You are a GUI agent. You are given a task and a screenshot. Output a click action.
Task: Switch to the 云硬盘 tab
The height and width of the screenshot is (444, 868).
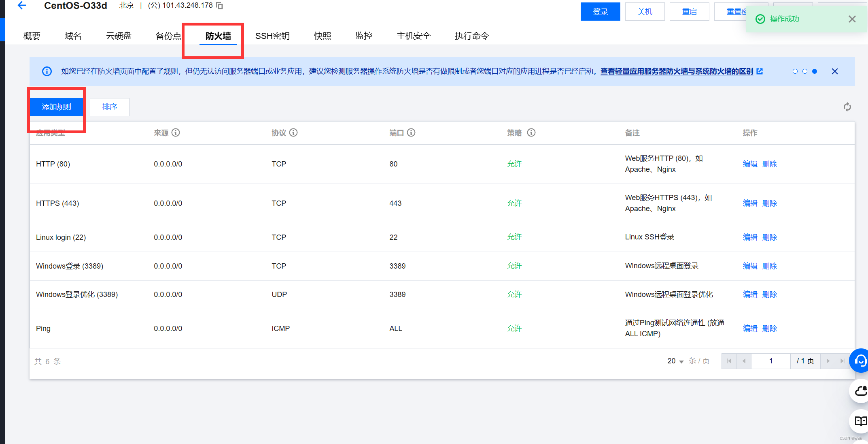[x=119, y=36]
